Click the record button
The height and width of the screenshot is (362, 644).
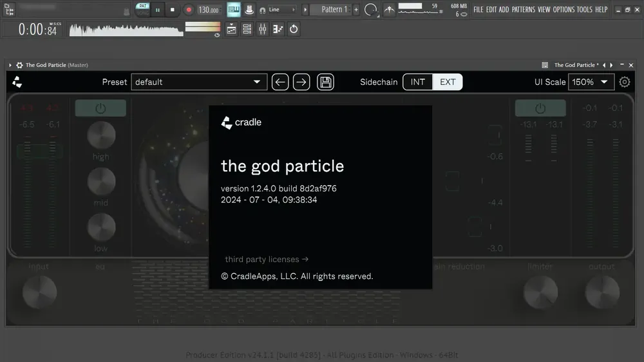coord(189,10)
